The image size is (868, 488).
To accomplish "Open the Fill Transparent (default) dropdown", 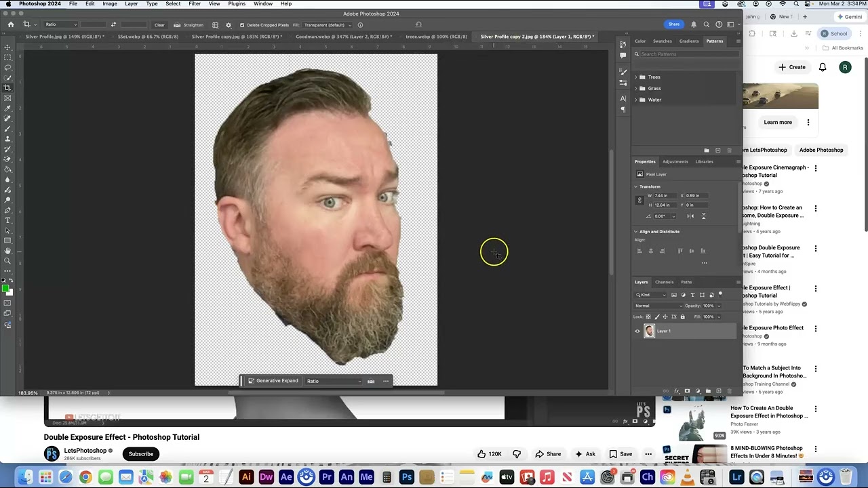I will click(328, 25).
